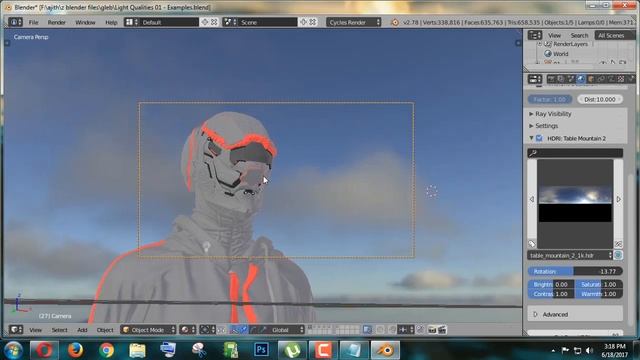Screen dimensions: 640x360
Task: Open the 3D viewport View menu
Action: point(35,330)
